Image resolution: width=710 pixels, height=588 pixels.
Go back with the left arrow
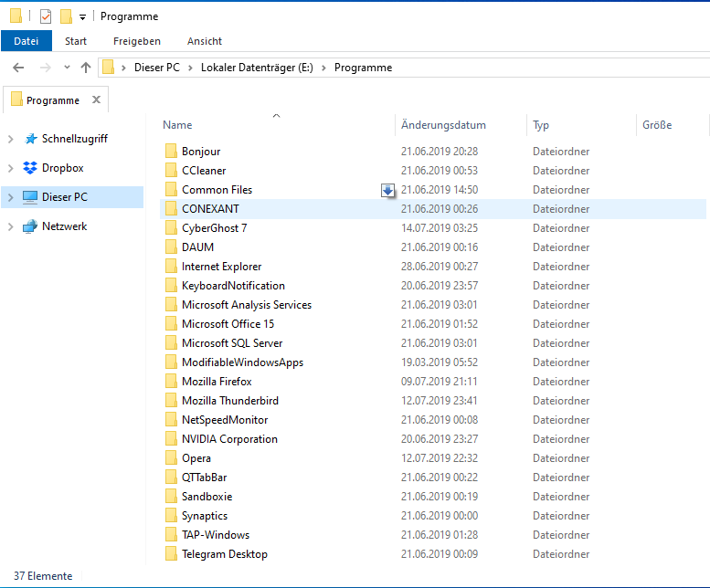[x=18, y=68]
